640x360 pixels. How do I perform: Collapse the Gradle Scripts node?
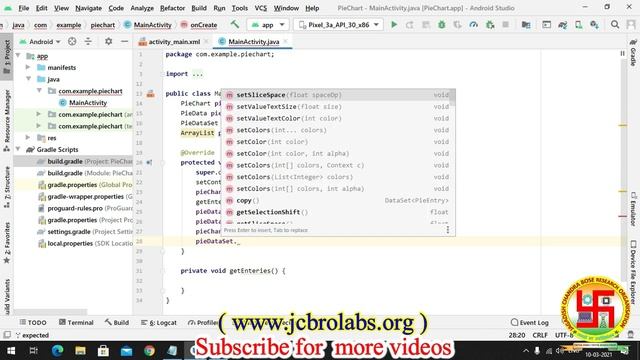tap(18, 149)
